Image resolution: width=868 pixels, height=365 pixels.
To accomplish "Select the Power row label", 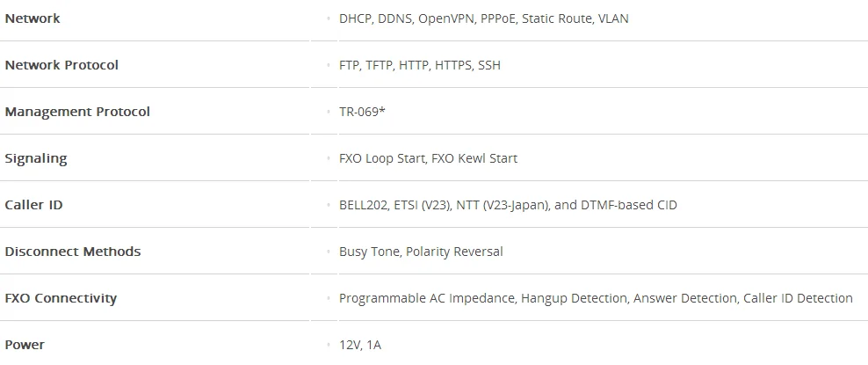I will (x=25, y=345).
